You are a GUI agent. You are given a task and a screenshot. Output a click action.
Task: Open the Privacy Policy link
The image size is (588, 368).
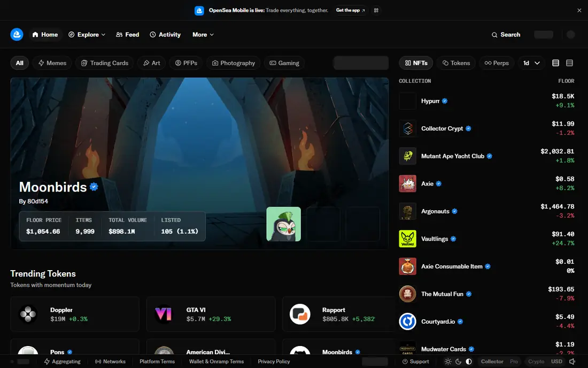pos(274,362)
